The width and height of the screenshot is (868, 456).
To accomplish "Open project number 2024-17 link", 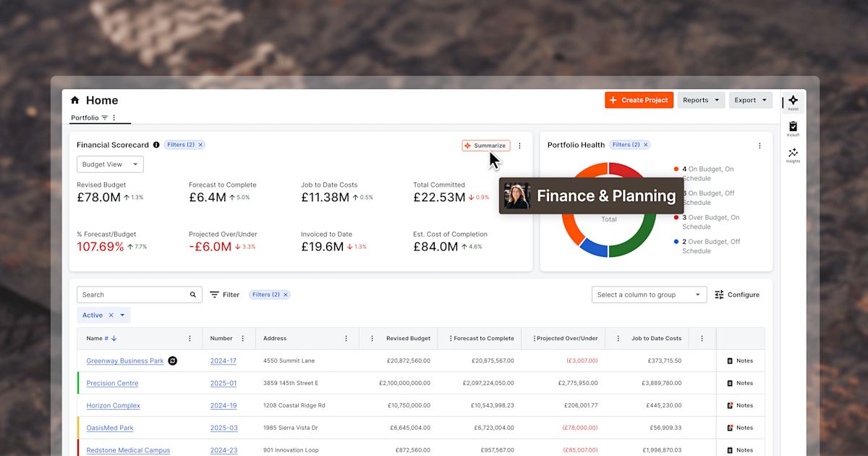I will pyautogui.click(x=224, y=360).
